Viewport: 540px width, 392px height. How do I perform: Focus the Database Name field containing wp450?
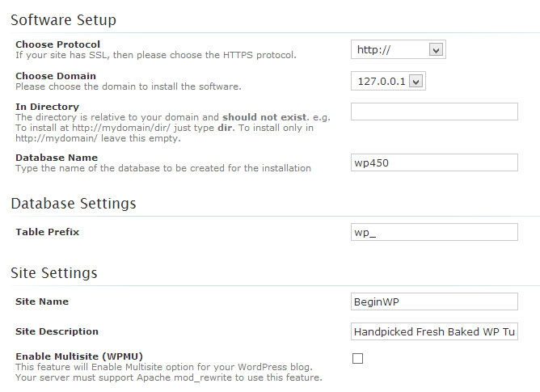(434, 162)
